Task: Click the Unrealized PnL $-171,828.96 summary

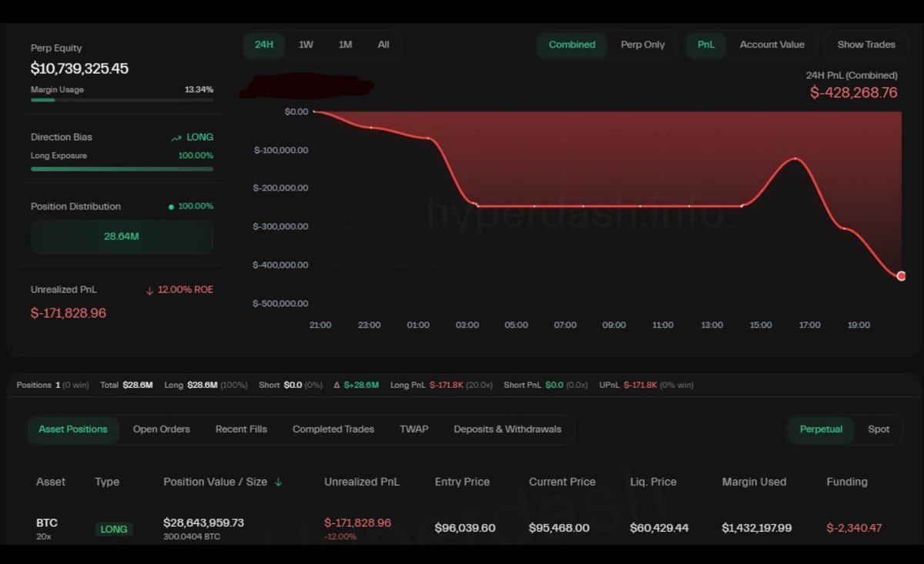Action: (69, 313)
